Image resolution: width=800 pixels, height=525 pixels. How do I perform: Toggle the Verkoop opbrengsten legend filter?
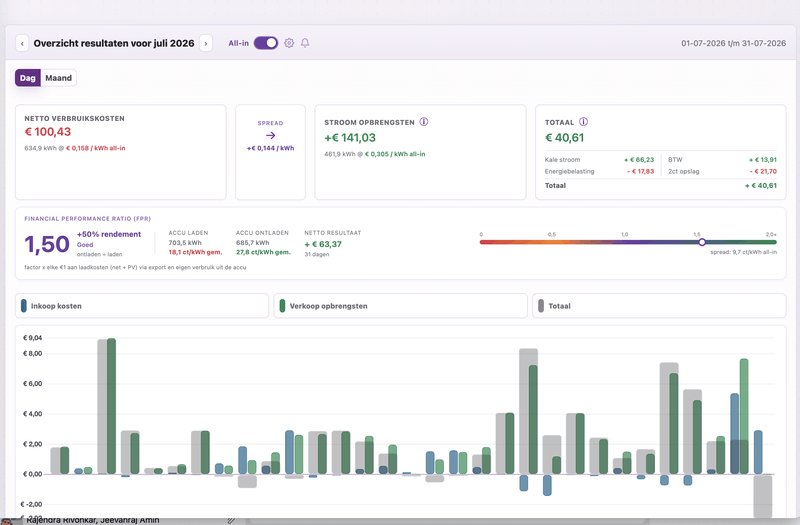pos(401,306)
